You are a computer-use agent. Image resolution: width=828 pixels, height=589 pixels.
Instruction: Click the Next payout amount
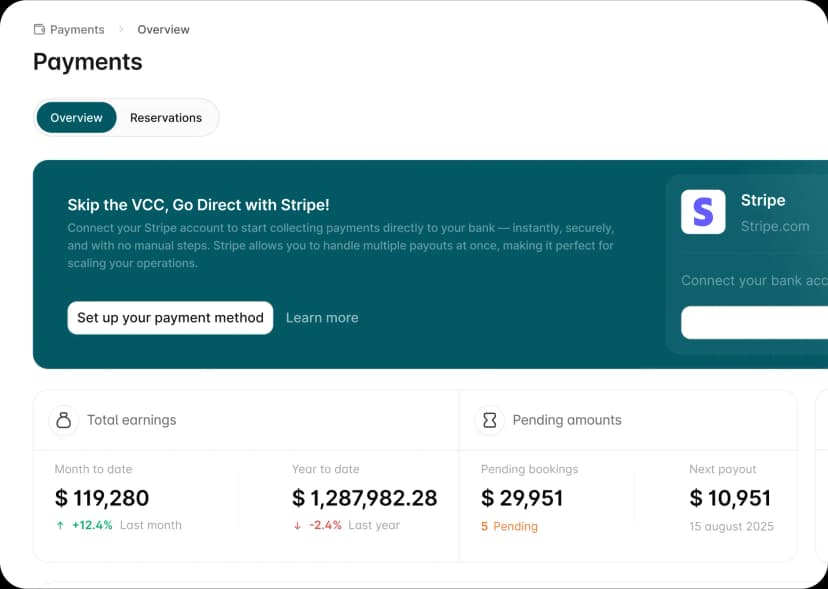coord(730,498)
